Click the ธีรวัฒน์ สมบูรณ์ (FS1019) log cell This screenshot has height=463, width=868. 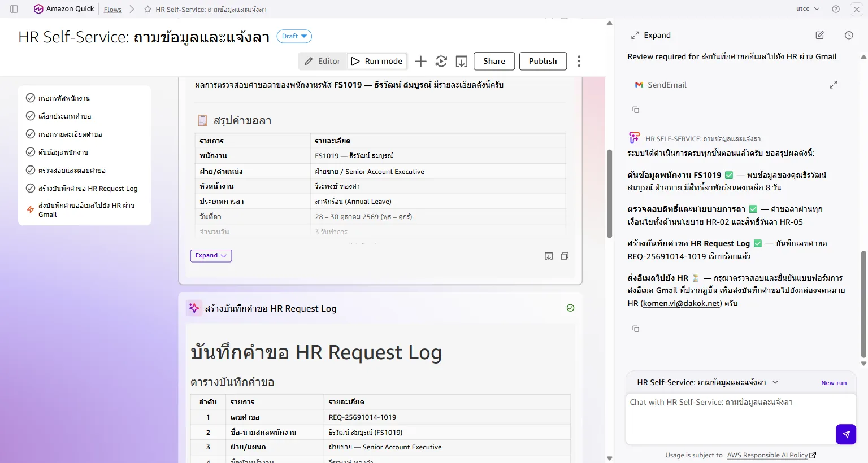[x=446, y=432]
